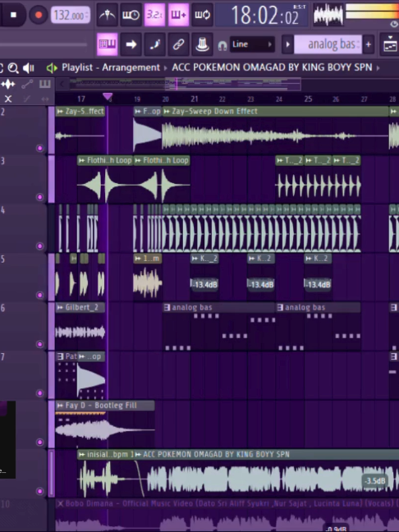The height and width of the screenshot is (532, 399).
Task: Click bar 21 on the timeline ruler
Action: (x=194, y=99)
